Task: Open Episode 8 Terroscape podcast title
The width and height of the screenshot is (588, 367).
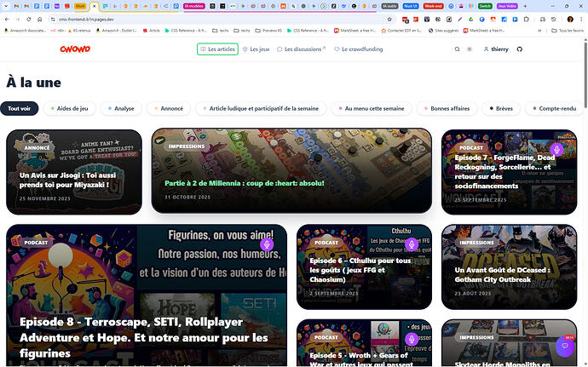Action: (144, 337)
